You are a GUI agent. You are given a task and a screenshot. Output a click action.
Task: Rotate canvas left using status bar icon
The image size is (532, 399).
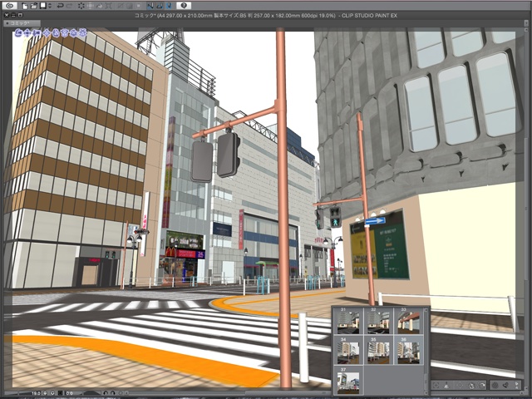click(106, 393)
